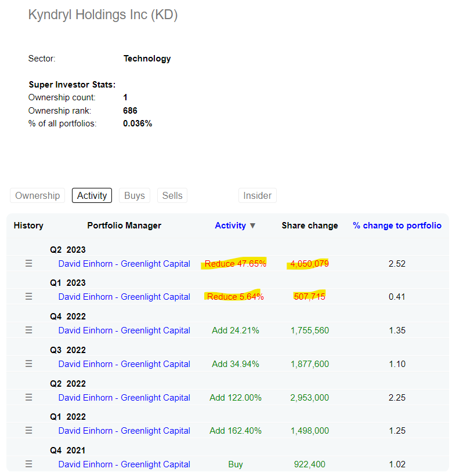Open history icon for Q1 2023 row
The height and width of the screenshot is (476, 456).
(x=28, y=296)
